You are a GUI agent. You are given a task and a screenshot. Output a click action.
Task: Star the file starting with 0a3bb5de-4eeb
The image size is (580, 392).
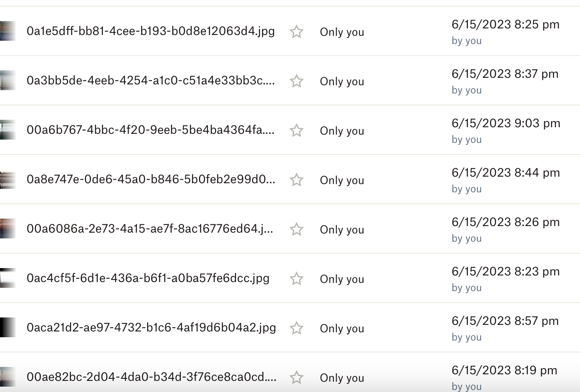pyautogui.click(x=297, y=81)
